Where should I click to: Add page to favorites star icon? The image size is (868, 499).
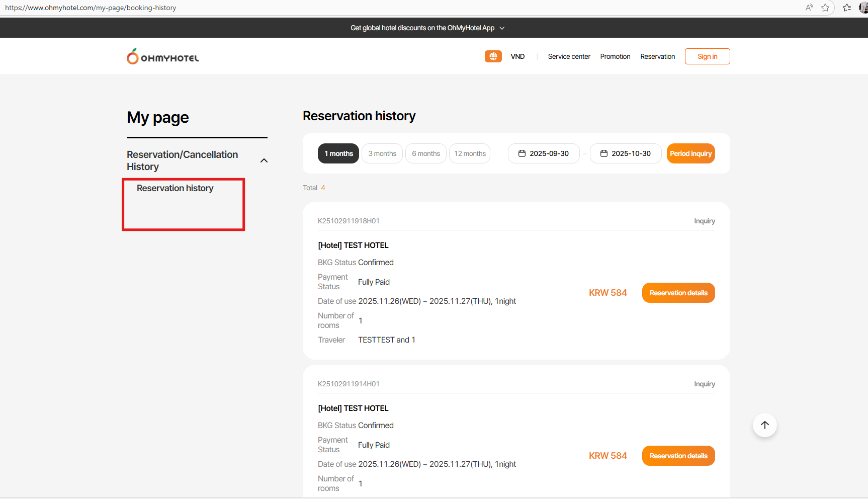coord(825,8)
